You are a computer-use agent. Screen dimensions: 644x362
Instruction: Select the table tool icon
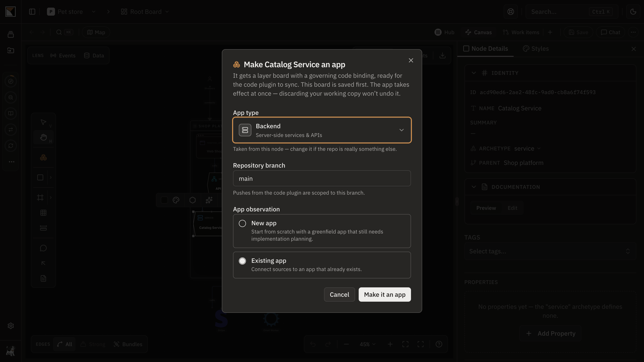tap(43, 213)
